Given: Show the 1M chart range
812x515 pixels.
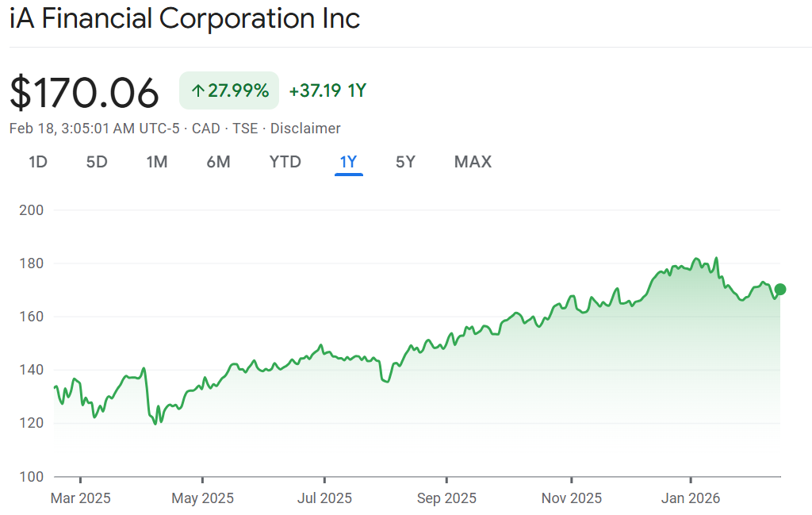Looking at the screenshot, I should (x=157, y=162).
